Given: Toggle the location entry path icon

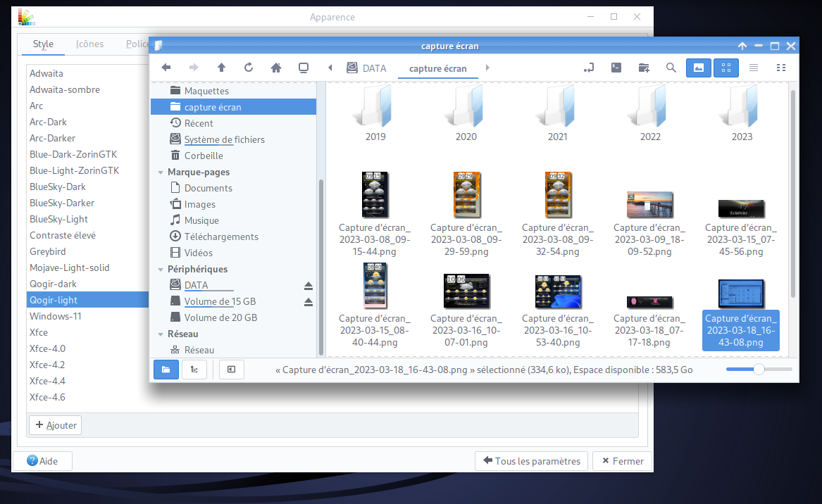Looking at the screenshot, I should pyautogui.click(x=589, y=68).
